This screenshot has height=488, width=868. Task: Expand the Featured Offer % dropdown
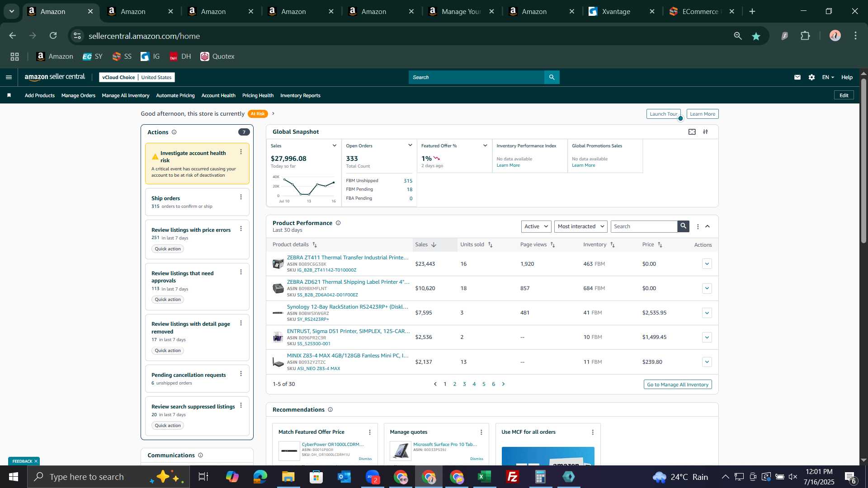[485, 145]
